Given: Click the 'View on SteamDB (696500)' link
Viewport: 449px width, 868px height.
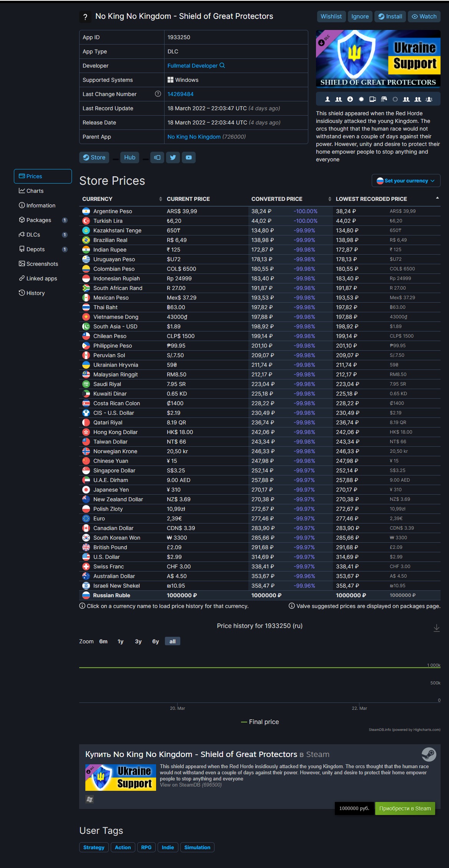Looking at the screenshot, I should [191, 785].
